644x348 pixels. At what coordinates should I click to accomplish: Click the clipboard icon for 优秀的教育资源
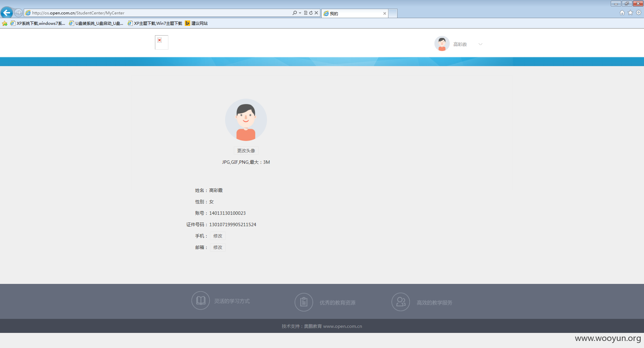coord(304,302)
